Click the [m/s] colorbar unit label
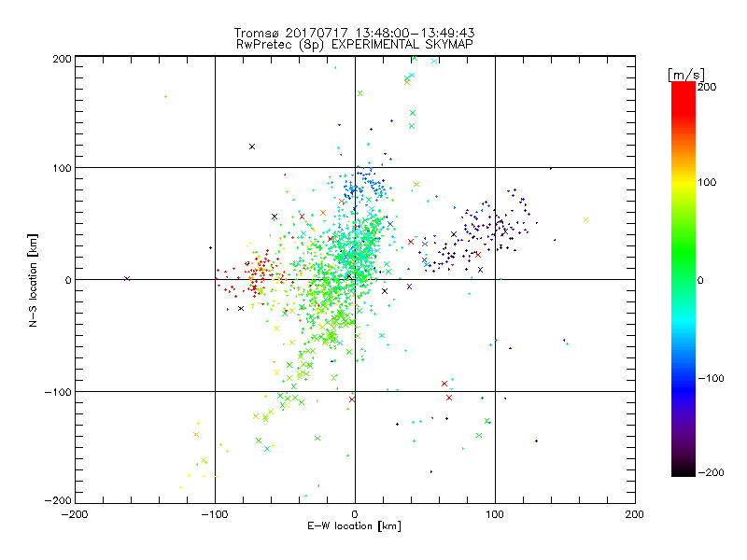Screen dimensions: 747x560 (x=685, y=75)
